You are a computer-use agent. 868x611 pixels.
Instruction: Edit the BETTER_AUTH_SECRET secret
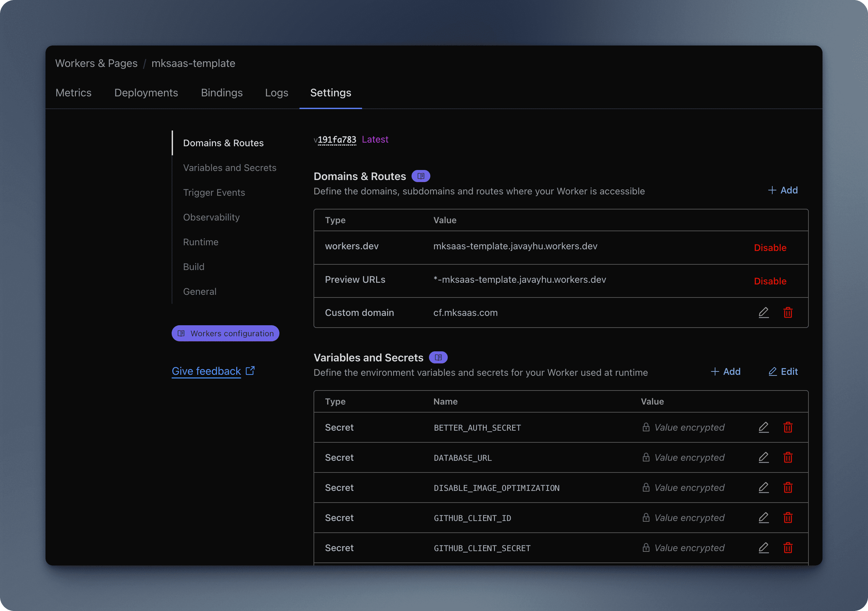click(763, 427)
